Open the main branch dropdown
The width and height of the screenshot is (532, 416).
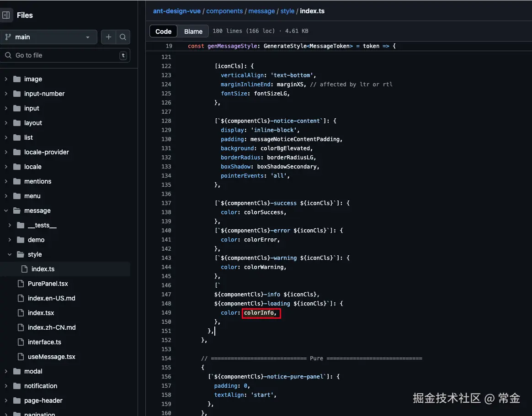tap(49, 37)
